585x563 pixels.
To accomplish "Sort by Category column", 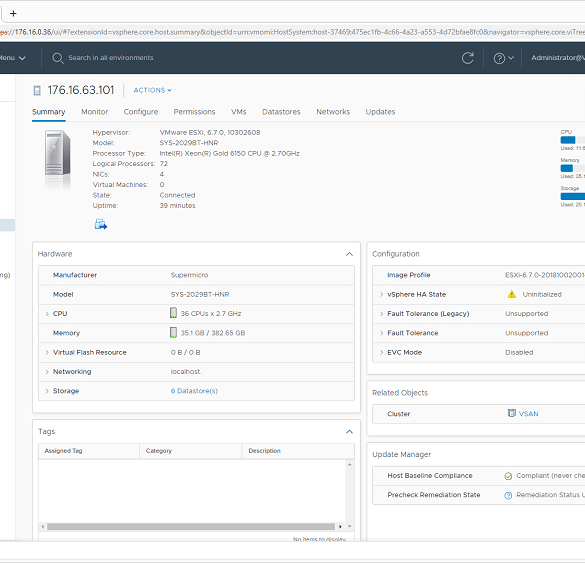I will [x=191, y=451].
